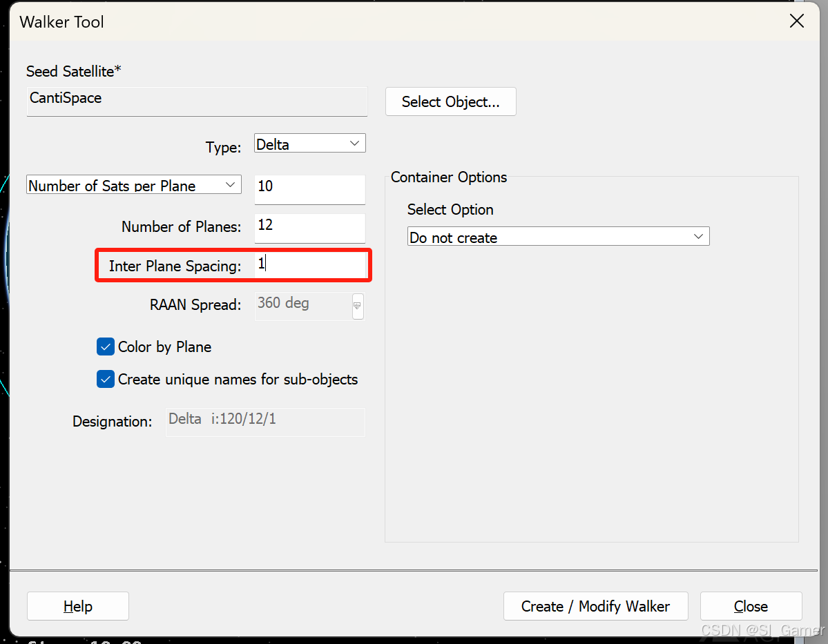This screenshot has width=828, height=644.
Task: Click the Seed Satellite field showing CantiSpace
Action: click(x=196, y=101)
